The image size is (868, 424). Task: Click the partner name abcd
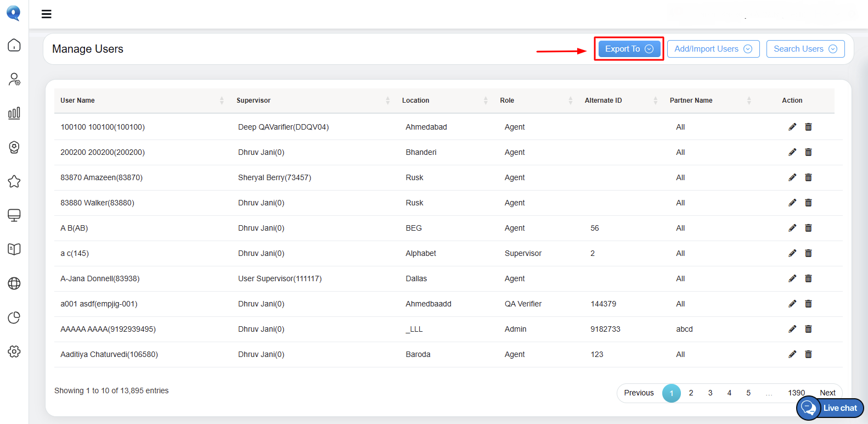tap(684, 329)
